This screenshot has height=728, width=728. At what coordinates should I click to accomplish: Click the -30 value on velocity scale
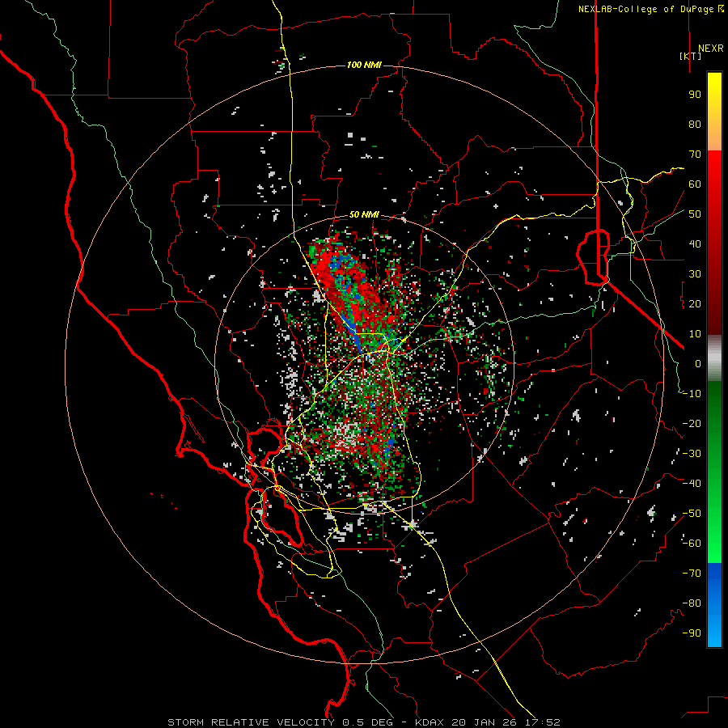tap(692, 454)
